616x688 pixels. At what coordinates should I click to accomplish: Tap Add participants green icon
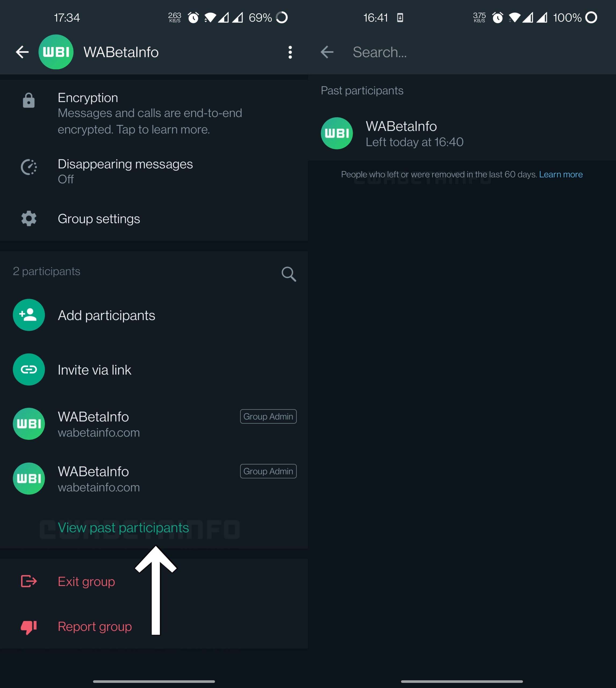coord(29,315)
